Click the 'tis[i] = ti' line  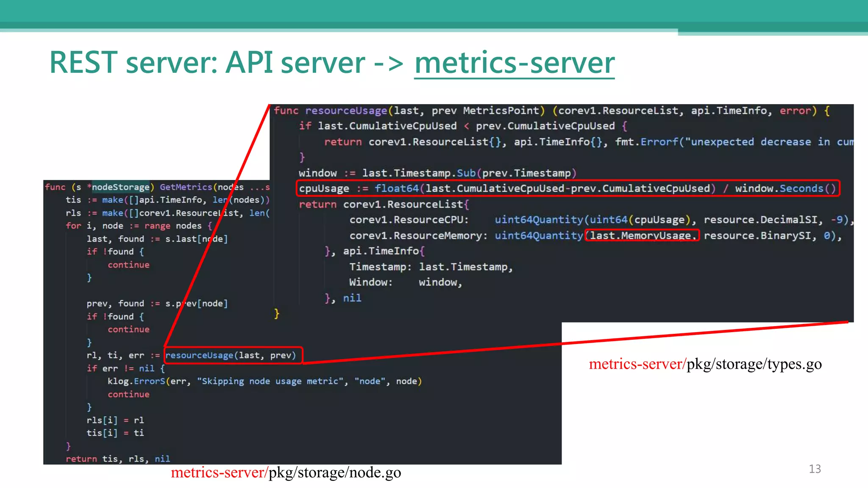coord(115,433)
